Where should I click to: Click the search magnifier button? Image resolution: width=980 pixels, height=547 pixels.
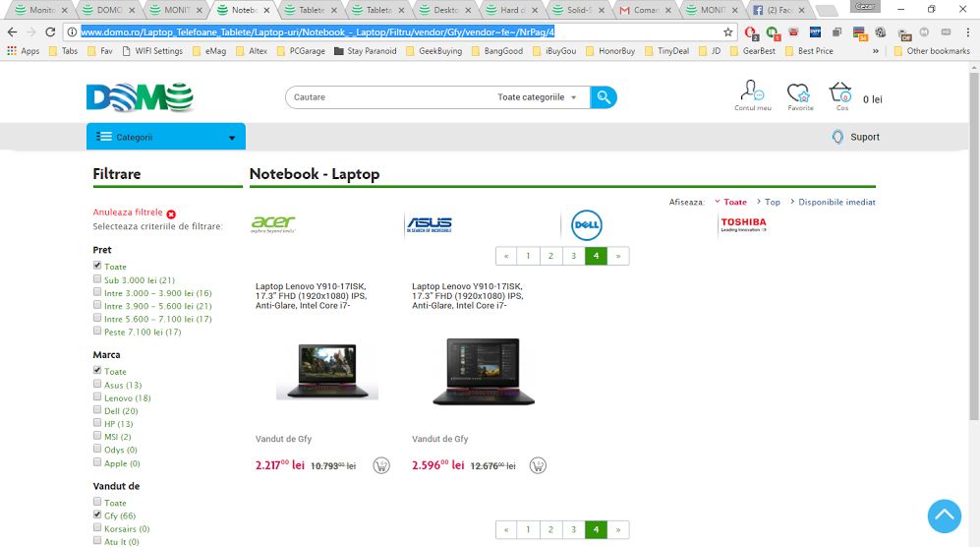(604, 97)
